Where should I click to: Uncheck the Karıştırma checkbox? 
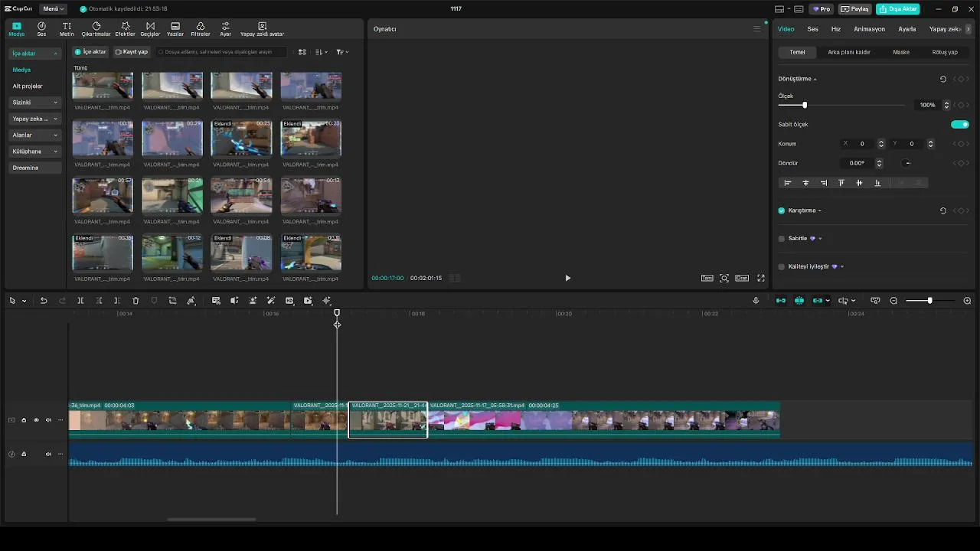782,210
